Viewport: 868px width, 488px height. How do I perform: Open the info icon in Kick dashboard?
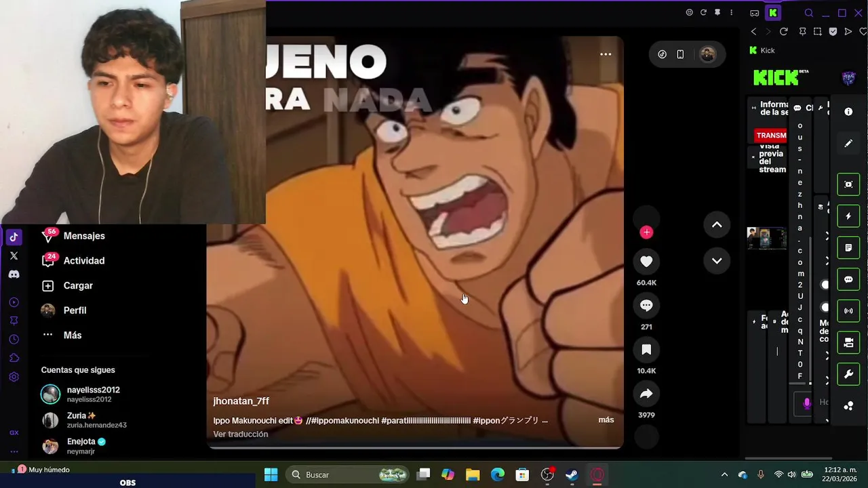(848, 112)
